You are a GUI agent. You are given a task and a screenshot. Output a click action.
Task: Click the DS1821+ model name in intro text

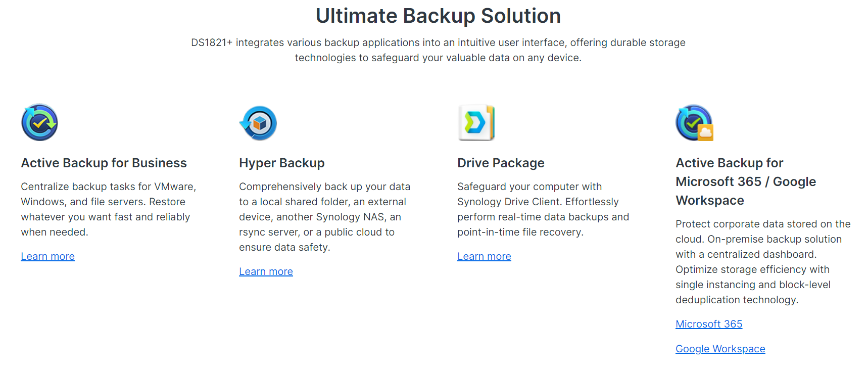point(211,43)
